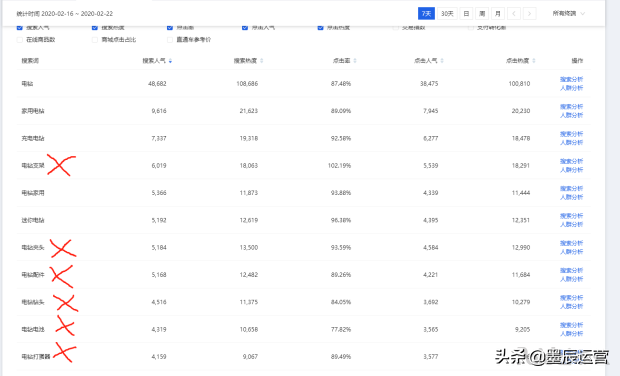Select search popularity value 48,682

tap(157, 84)
